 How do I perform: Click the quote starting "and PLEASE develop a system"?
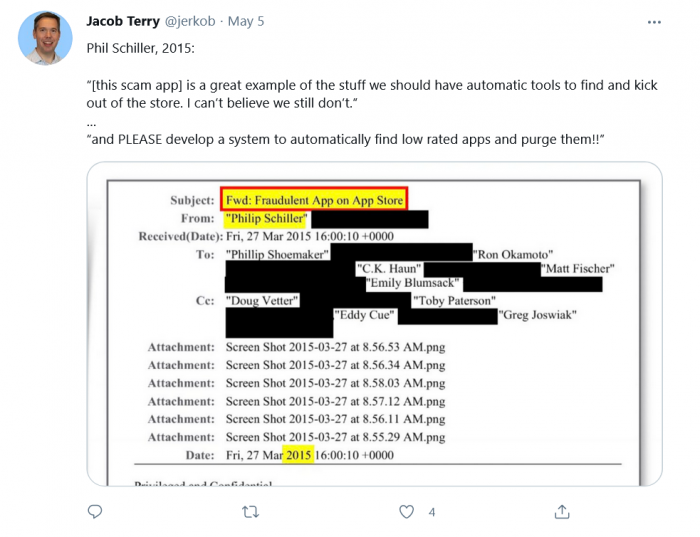[x=345, y=139]
